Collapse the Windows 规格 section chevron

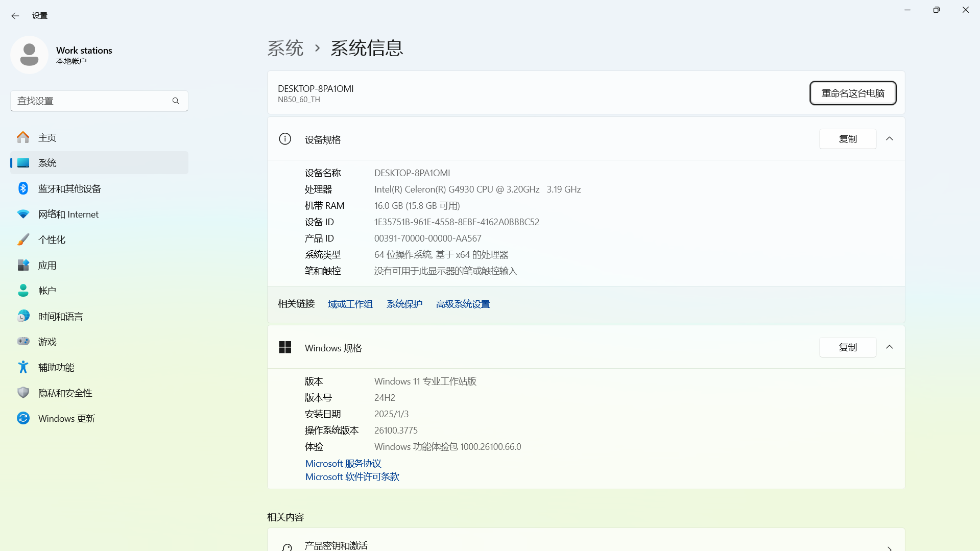point(889,347)
